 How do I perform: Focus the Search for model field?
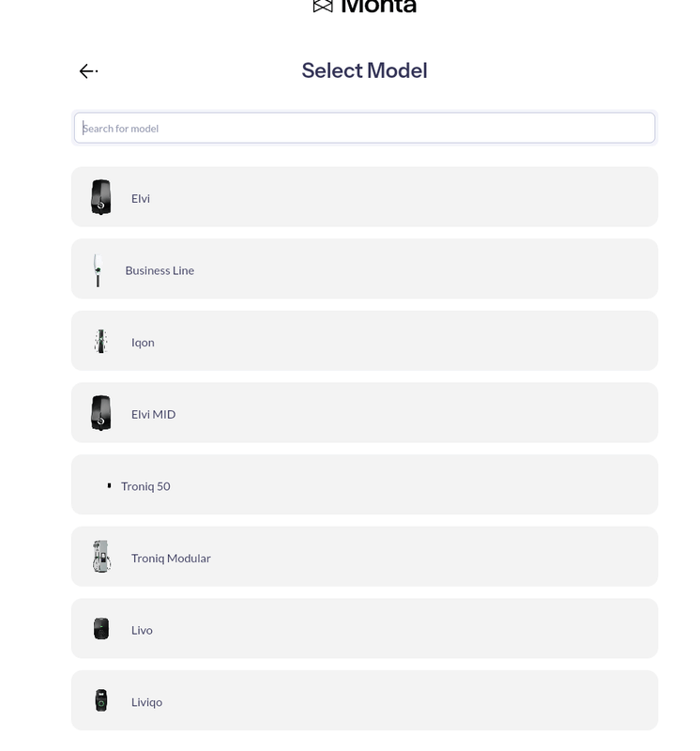[364, 129]
